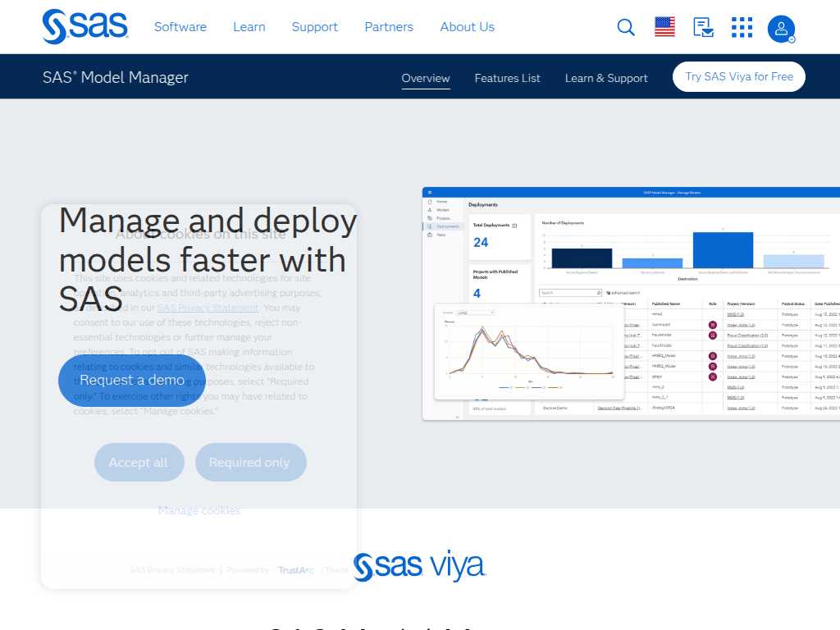Open the Partners menu
This screenshot has width=840, height=630.
[389, 27]
